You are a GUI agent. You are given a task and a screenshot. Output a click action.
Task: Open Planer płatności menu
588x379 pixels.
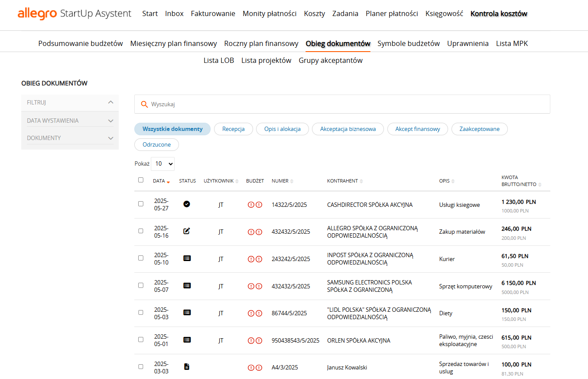tap(392, 13)
